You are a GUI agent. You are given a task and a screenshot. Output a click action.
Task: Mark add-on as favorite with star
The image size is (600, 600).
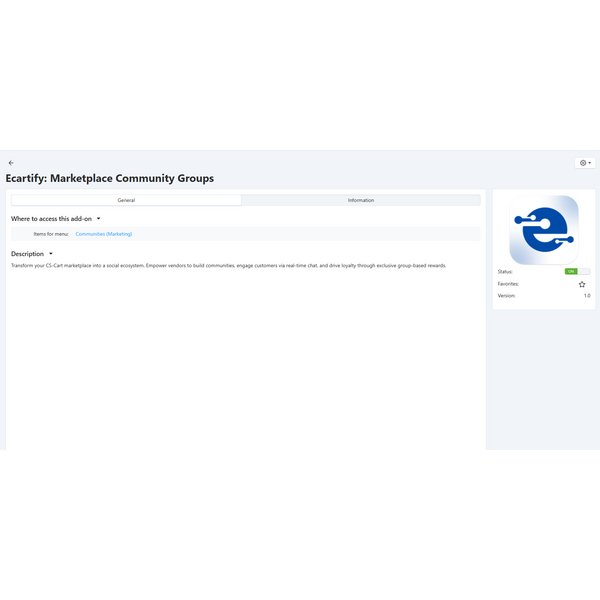pos(582,284)
